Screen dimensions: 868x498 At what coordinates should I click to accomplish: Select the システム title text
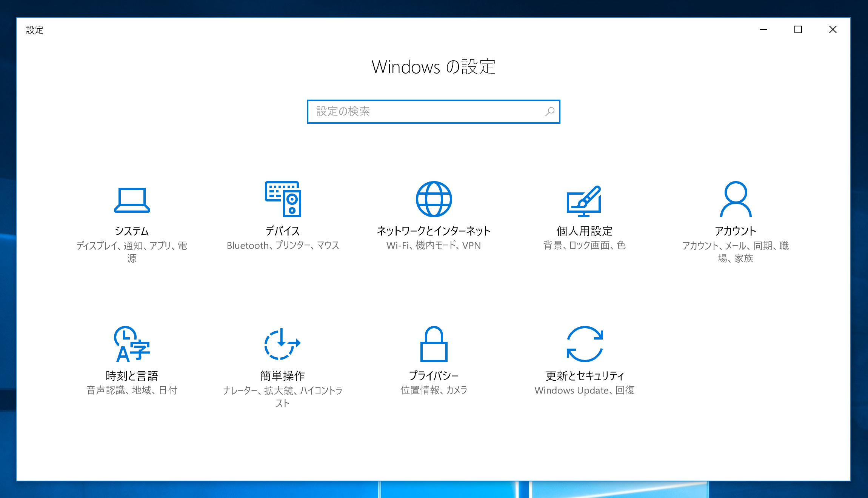click(132, 231)
